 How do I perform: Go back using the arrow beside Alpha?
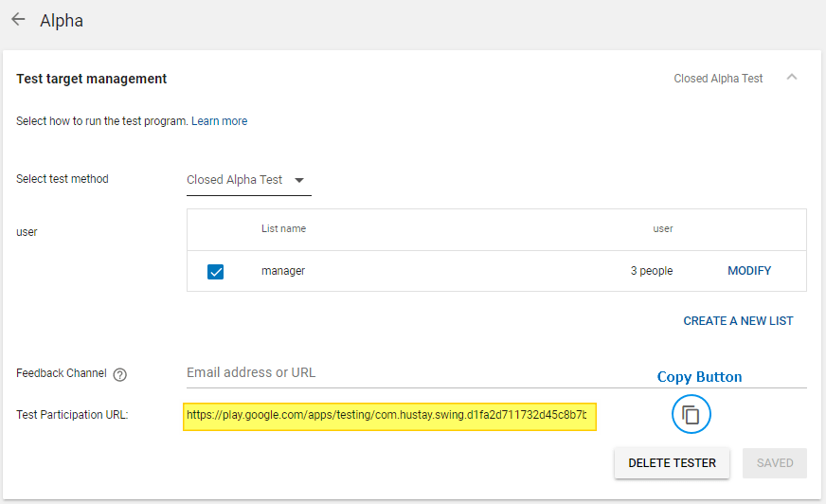coord(18,20)
